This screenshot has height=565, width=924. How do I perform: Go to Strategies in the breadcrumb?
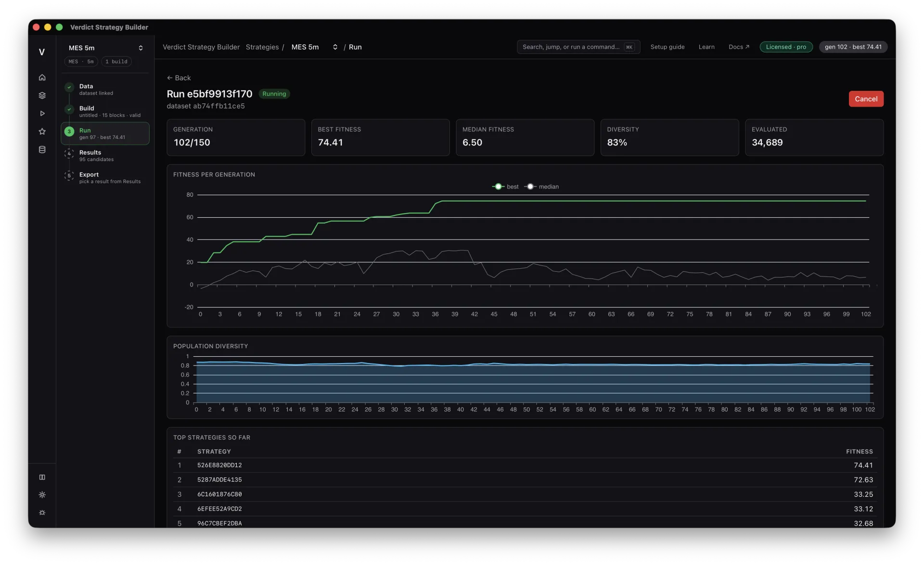click(262, 47)
